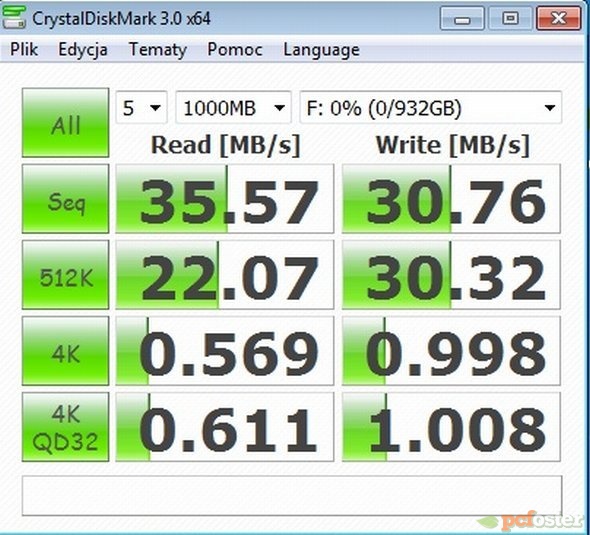590x535 pixels.
Task: Click the Seq write result 30.76
Action: [451, 199]
